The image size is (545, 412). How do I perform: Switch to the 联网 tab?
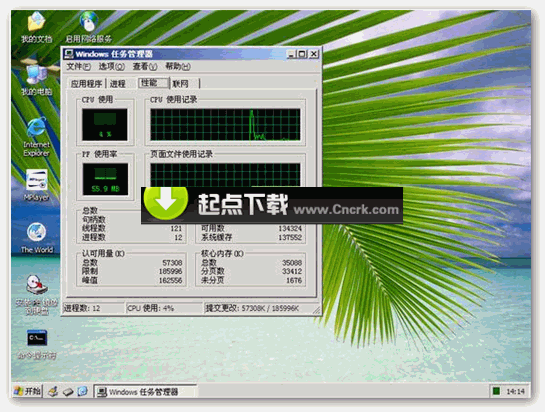pos(185,84)
